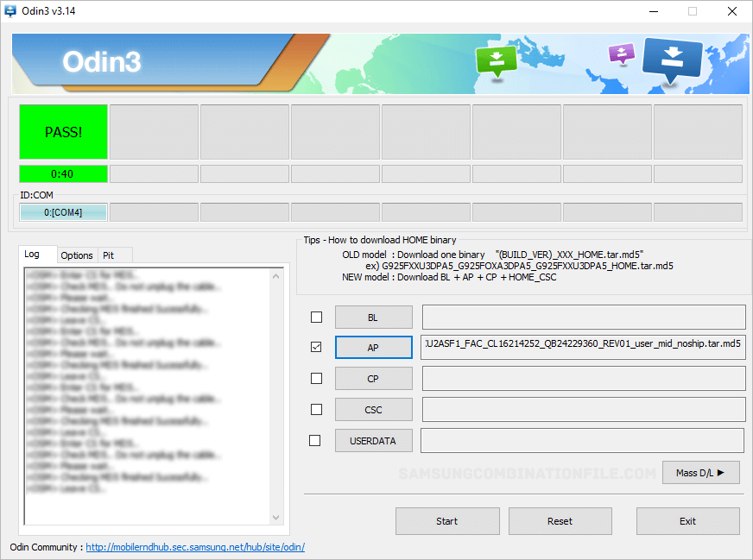Click the large blue download icon in banner
Image resolution: width=753 pixels, height=560 pixels.
pyautogui.click(x=672, y=60)
